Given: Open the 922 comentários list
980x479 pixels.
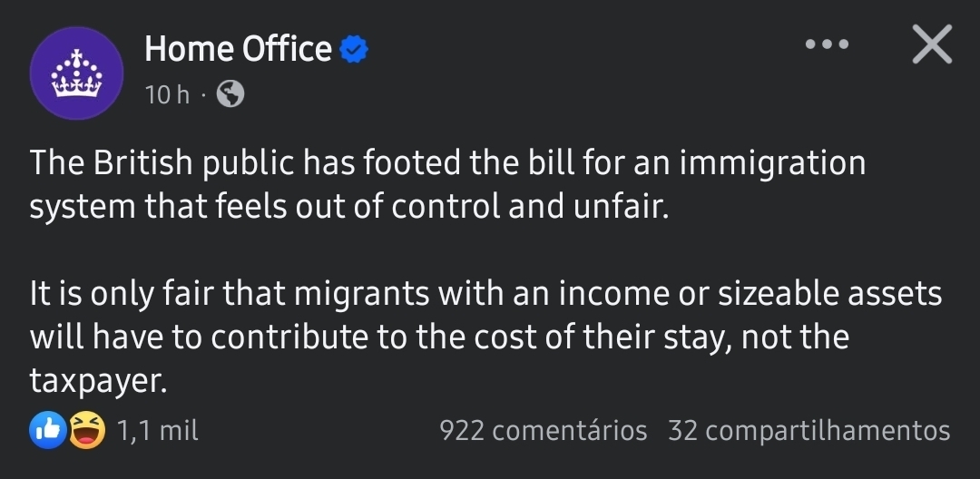Looking at the screenshot, I should click(543, 431).
